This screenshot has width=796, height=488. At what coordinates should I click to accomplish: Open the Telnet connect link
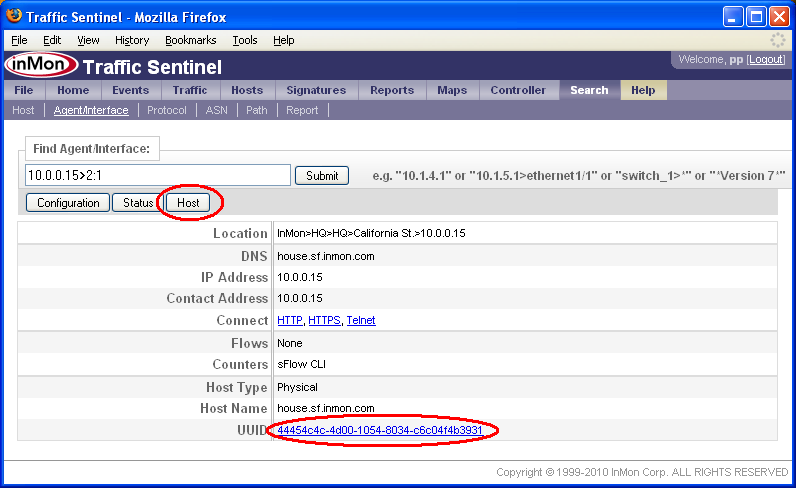tap(361, 321)
